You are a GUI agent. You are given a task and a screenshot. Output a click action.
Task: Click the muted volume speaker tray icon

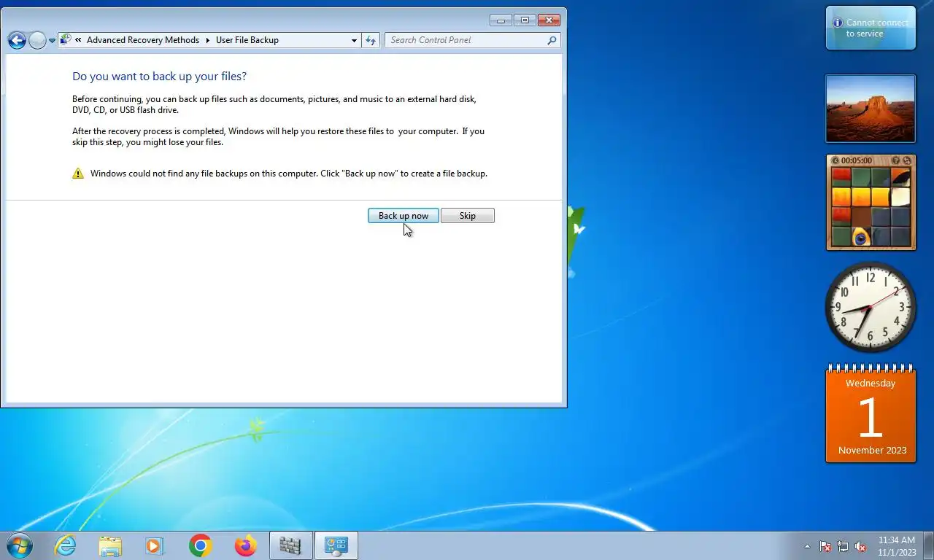pyautogui.click(x=860, y=546)
